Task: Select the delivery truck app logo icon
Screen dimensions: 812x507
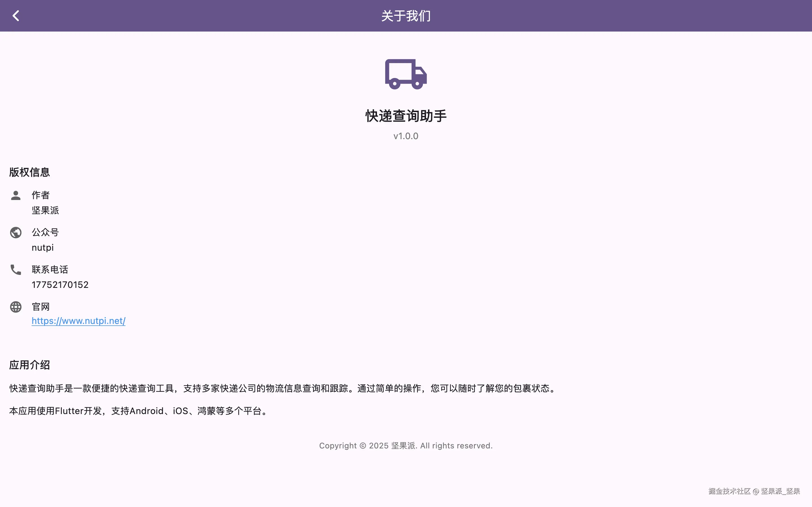Action: (406, 74)
